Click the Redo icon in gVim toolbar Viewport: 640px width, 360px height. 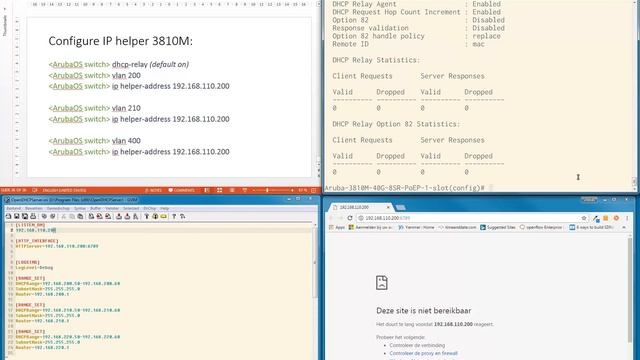pos(53,216)
